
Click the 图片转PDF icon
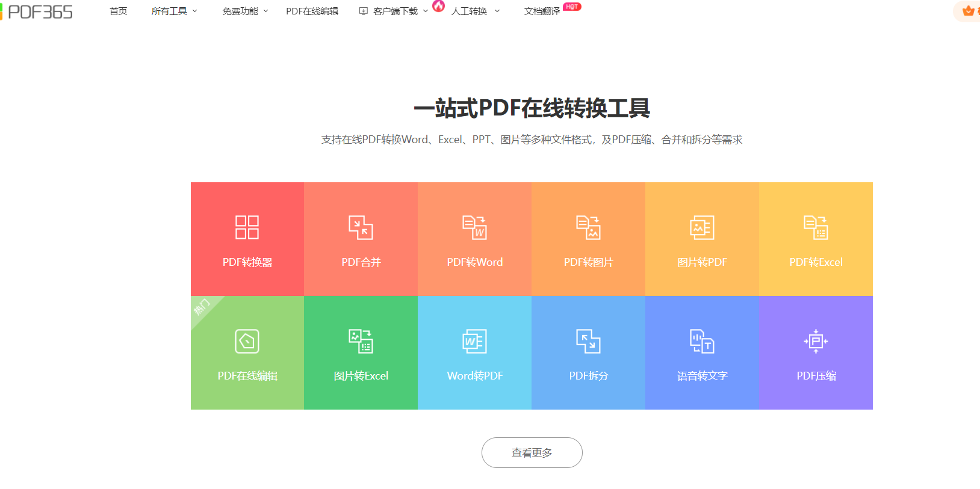(702, 227)
